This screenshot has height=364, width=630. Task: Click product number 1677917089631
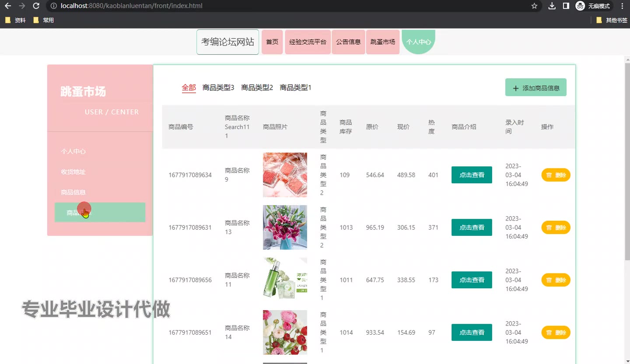190,227
